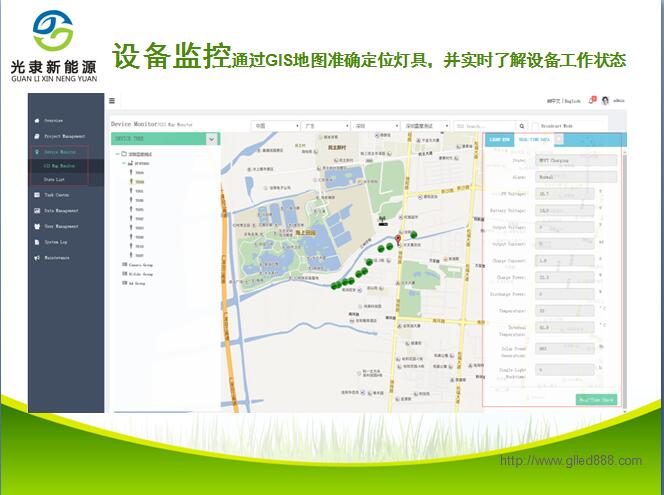Click the Device Monitor bulb icon

(x=37, y=152)
